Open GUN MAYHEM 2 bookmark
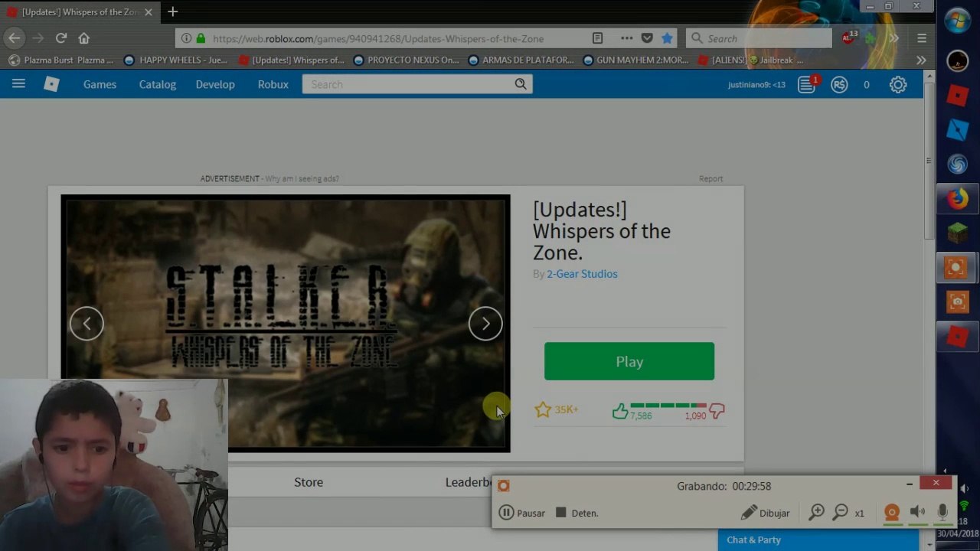The height and width of the screenshot is (551, 980). click(x=635, y=60)
